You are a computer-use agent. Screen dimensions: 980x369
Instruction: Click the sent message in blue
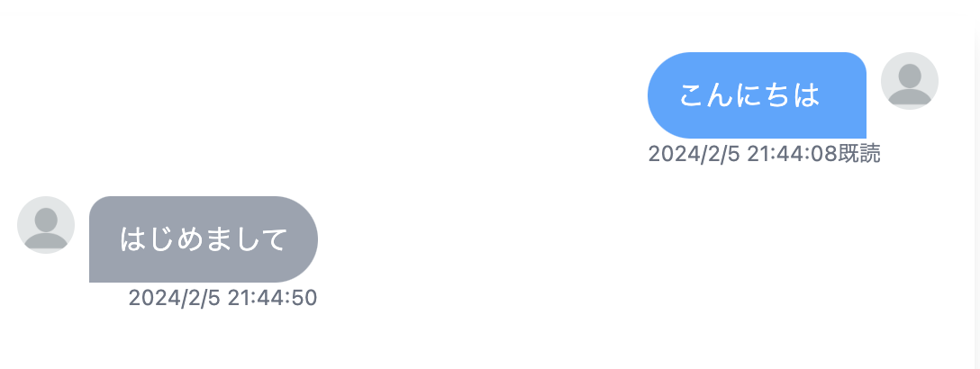757,94
